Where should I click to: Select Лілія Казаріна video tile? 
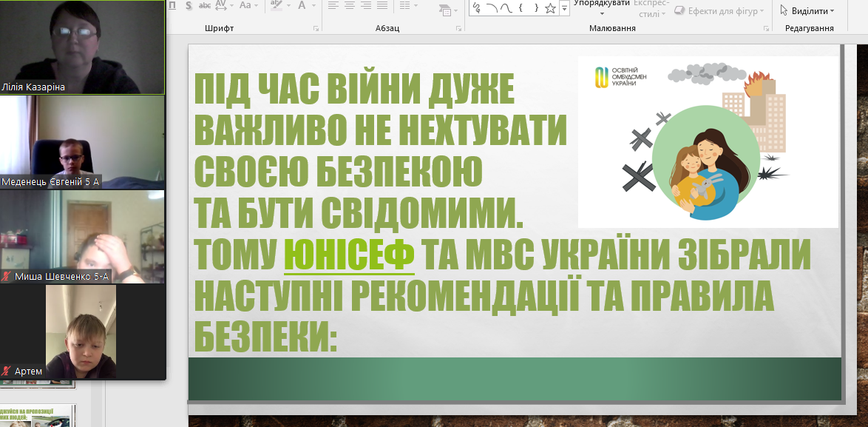83,47
